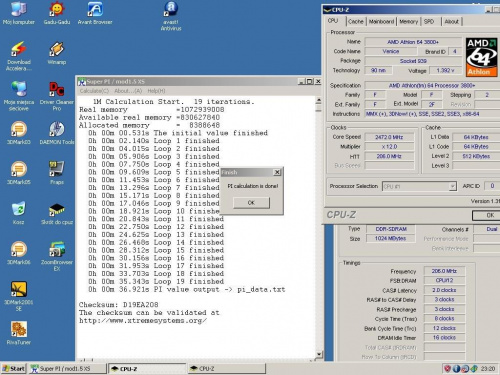Viewport: 500px width, 375px height.
Task: Click the red shield tray icon
Action: [448, 368]
